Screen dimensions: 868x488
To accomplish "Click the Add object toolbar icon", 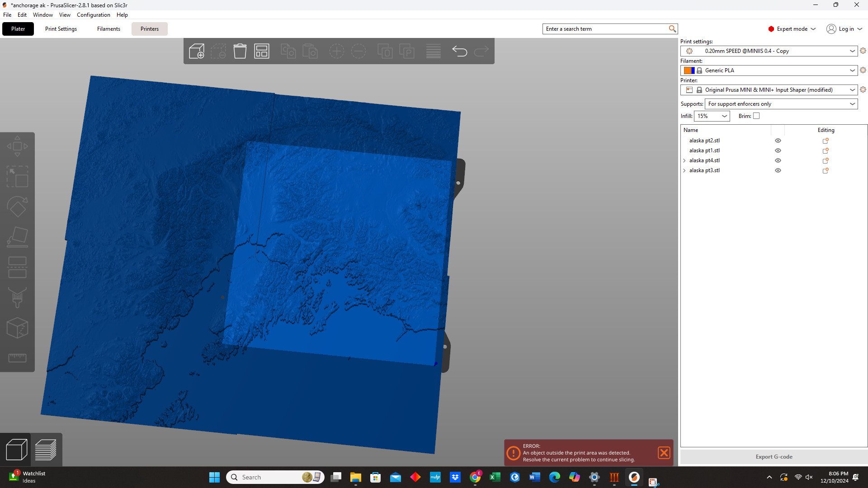I will (197, 51).
